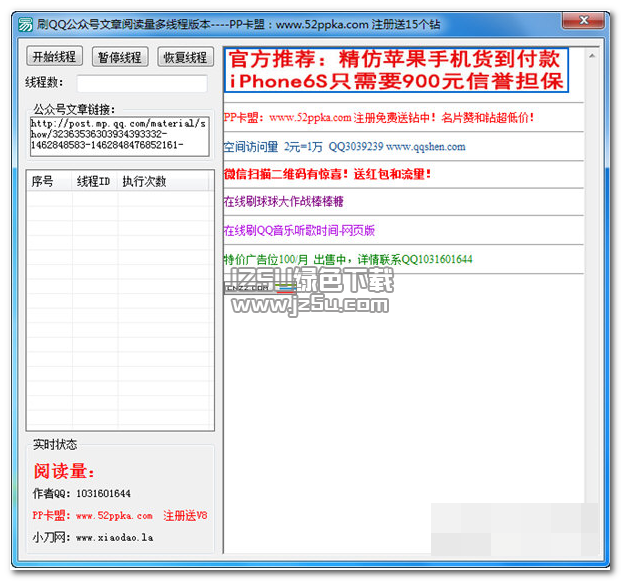621x581 pixels.
Task: Open 在线刷QQ音乐听歌时间-网页版 link
Action: pyautogui.click(x=299, y=230)
